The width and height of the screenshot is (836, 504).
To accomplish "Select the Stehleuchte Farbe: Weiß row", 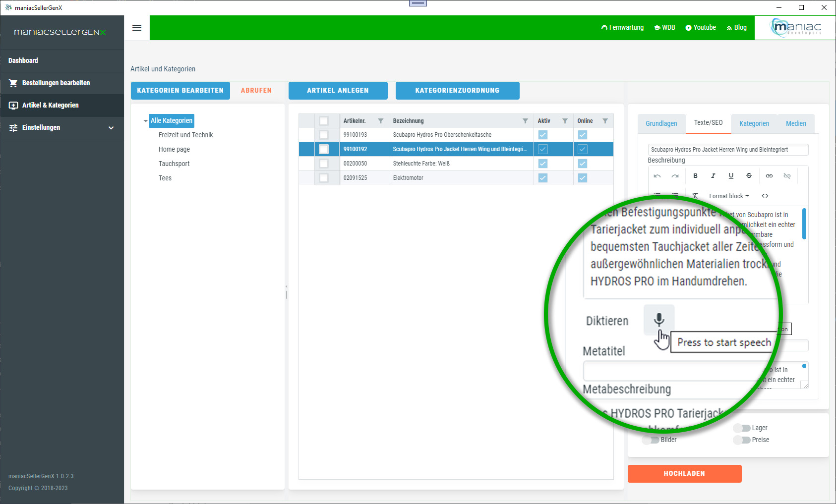I will [456, 164].
